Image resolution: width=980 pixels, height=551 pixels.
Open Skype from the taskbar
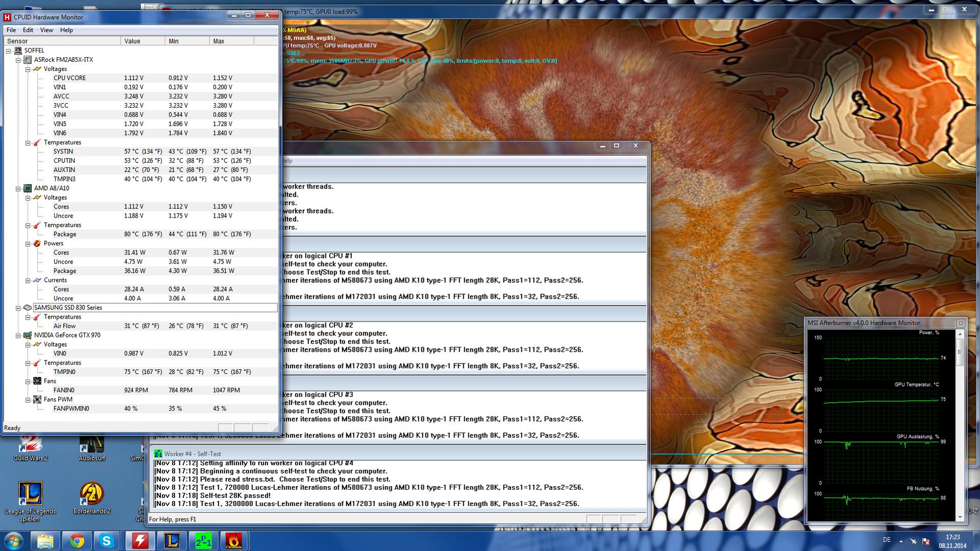pos(107,541)
